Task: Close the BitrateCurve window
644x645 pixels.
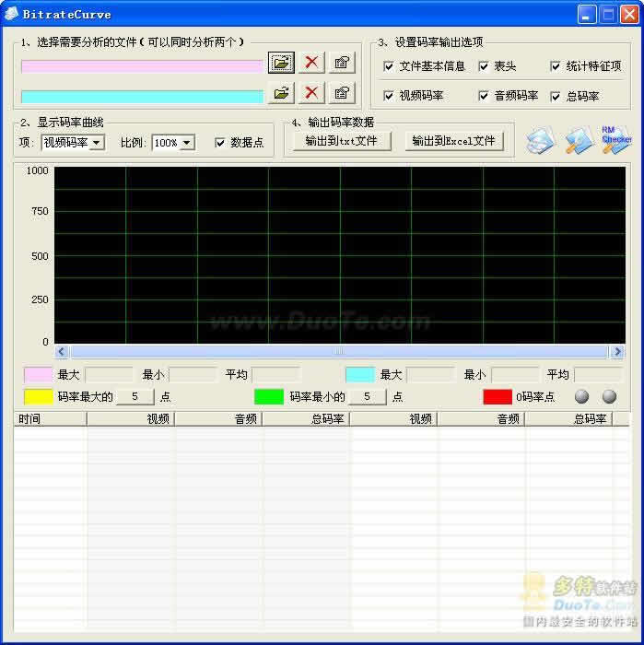Action: point(629,15)
